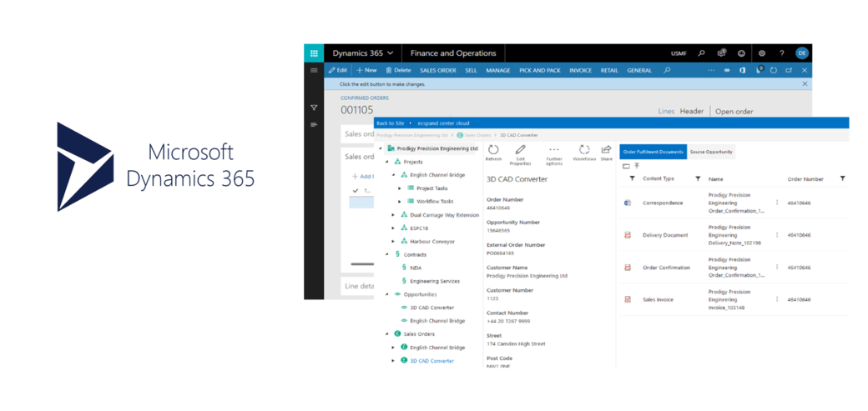The width and height of the screenshot is (868, 411).
Task: Open the SELL menu tab
Action: click(471, 70)
